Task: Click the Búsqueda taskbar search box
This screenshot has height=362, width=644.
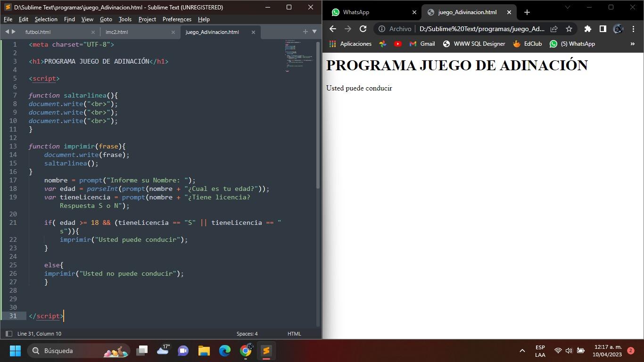Action: (77, 351)
